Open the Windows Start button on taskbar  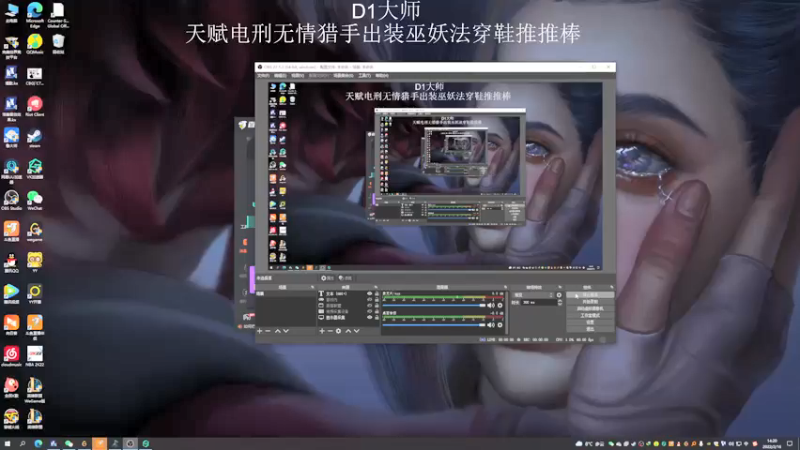tap(7, 443)
